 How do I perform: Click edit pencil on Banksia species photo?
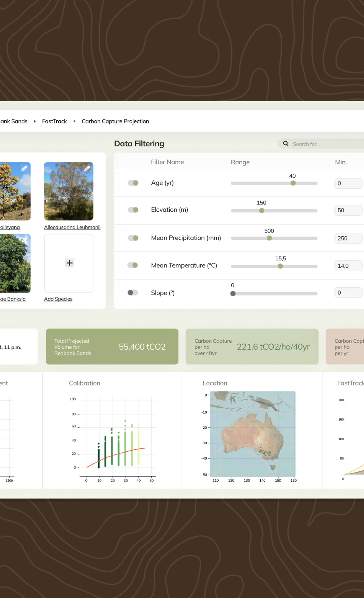pyautogui.click(x=24, y=240)
